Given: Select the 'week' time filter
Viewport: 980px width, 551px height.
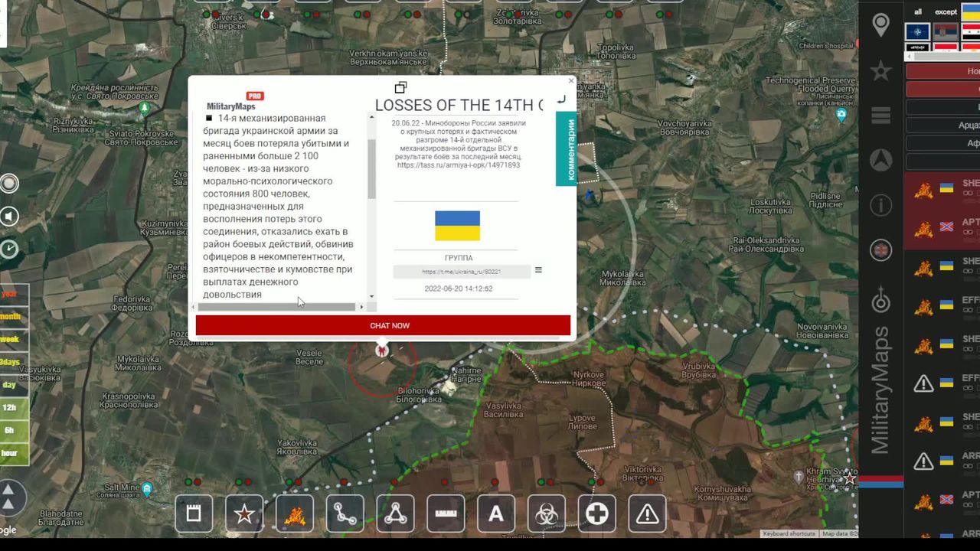Looking at the screenshot, I should click(11, 339).
